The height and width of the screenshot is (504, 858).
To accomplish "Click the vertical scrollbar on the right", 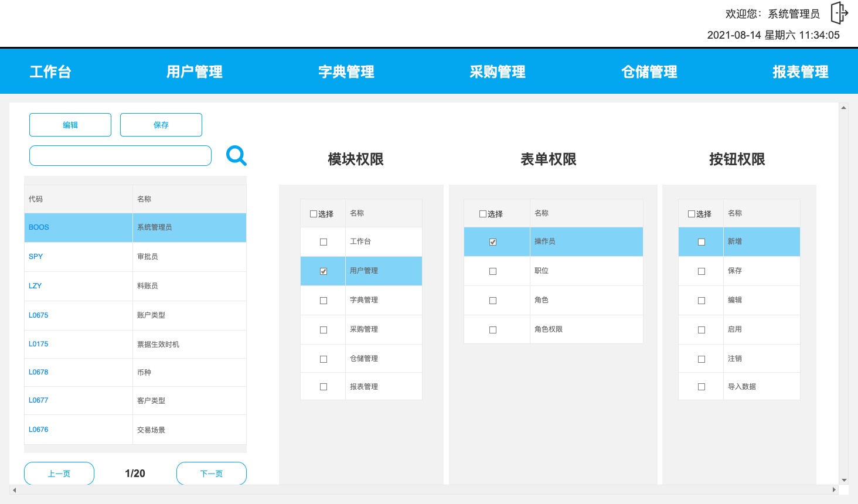I will pos(844,293).
